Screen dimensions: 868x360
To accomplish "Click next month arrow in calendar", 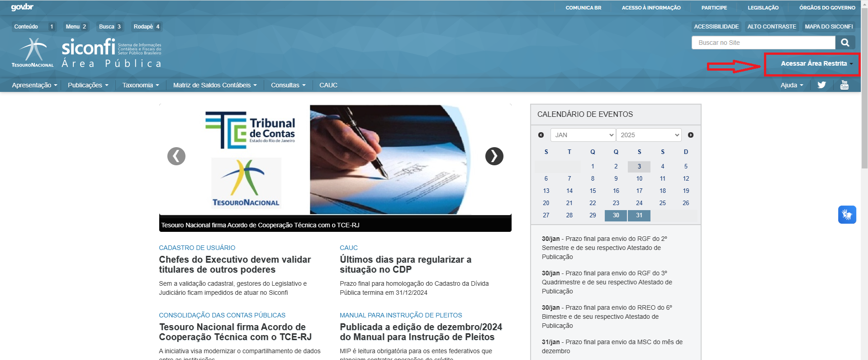I will pyautogui.click(x=691, y=135).
